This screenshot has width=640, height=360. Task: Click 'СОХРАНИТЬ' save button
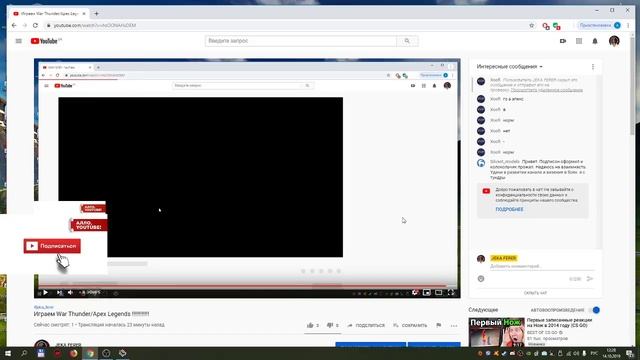(x=410, y=325)
